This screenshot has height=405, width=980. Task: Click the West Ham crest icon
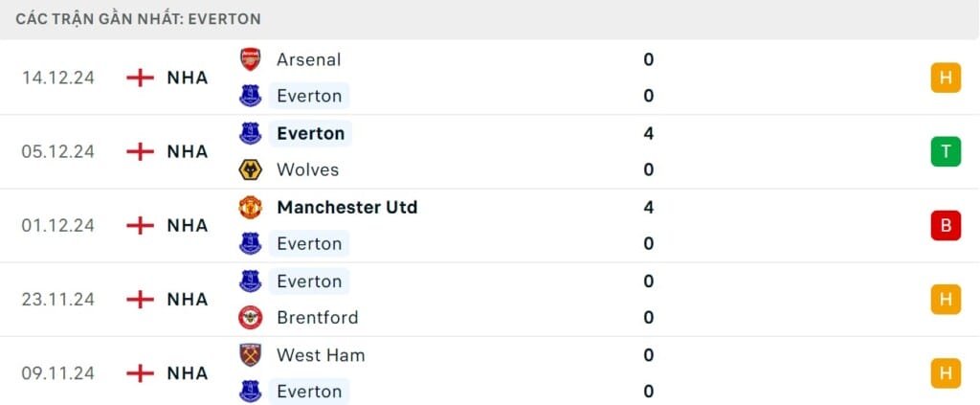pos(250,354)
